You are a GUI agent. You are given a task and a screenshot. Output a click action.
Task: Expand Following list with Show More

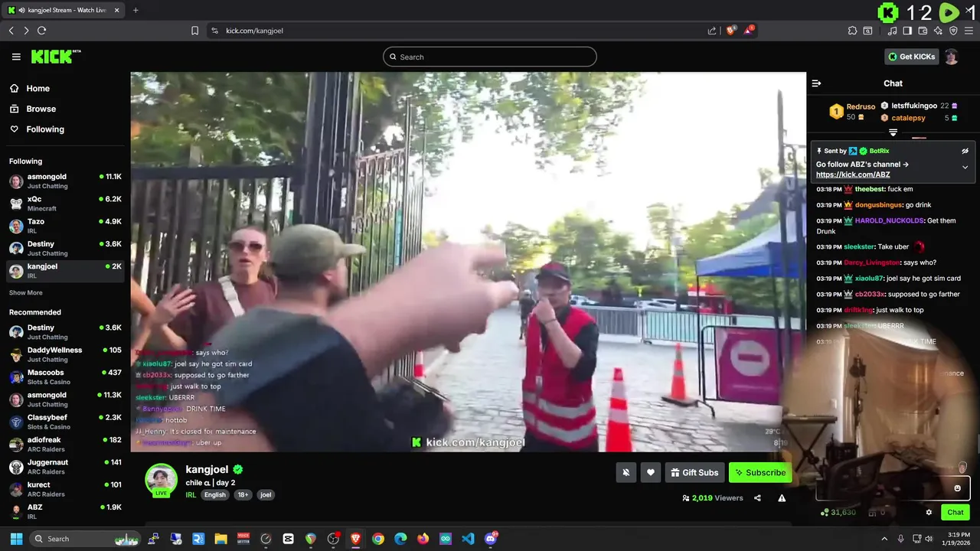pyautogui.click(x=25, y=292)
